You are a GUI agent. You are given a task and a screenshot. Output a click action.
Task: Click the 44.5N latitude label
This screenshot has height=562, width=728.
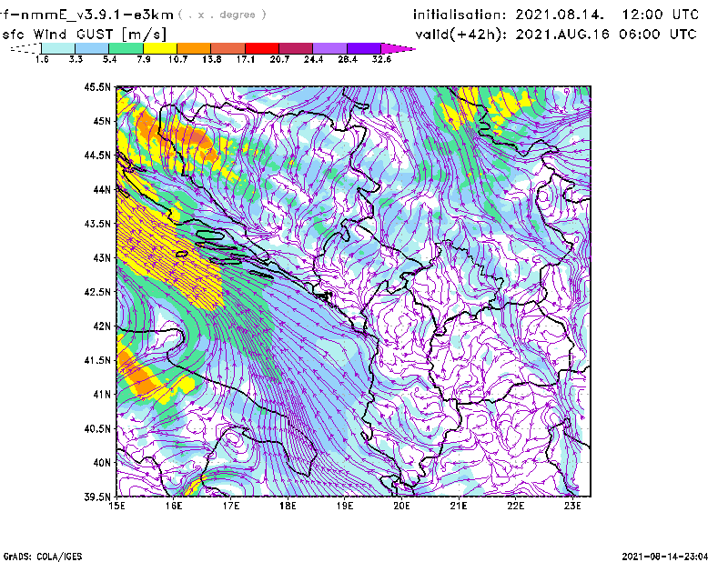point(97,155)
